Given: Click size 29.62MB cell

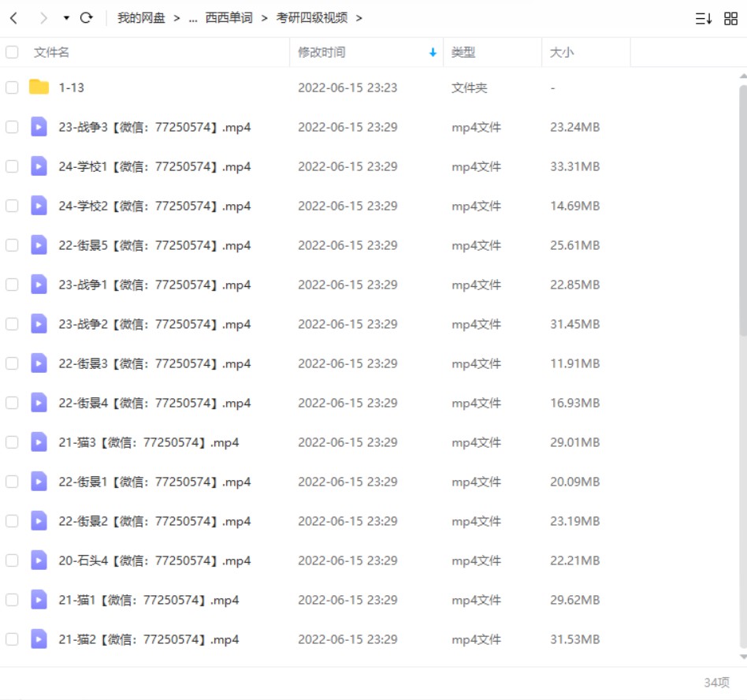Looking at the screenshot, I should pyautogui.click(x=575, y=600).
